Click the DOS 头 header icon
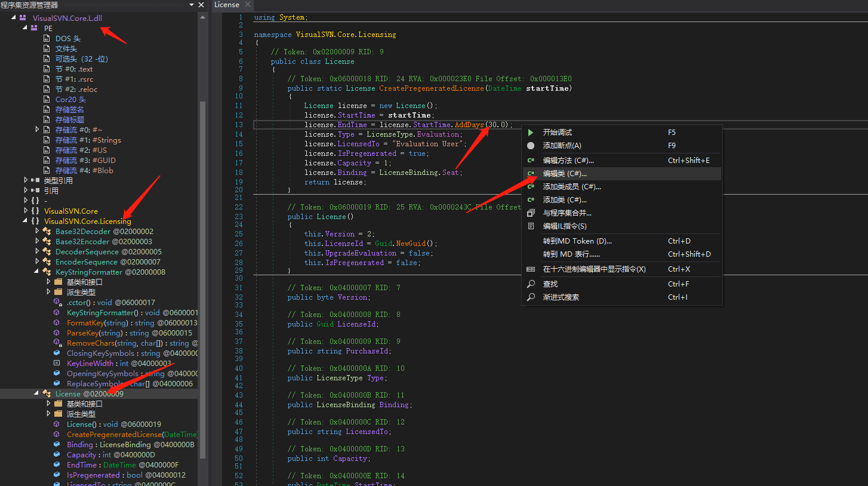The width and height of the screenshot is (868, 486). [x=47, y=39]
